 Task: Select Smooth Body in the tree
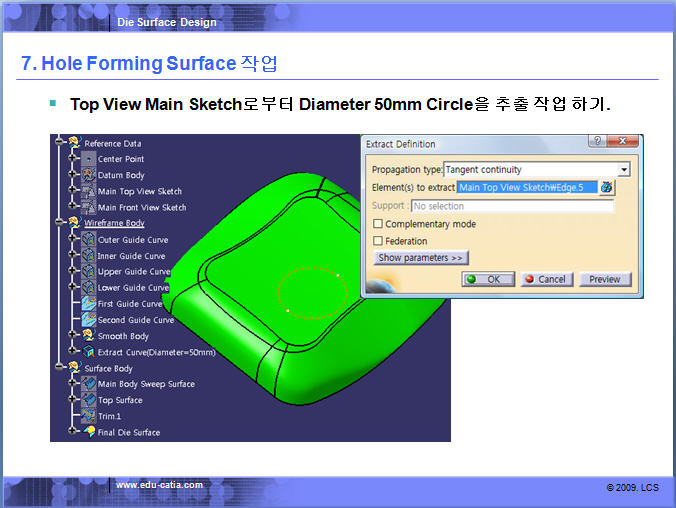[x=123, y=336]
